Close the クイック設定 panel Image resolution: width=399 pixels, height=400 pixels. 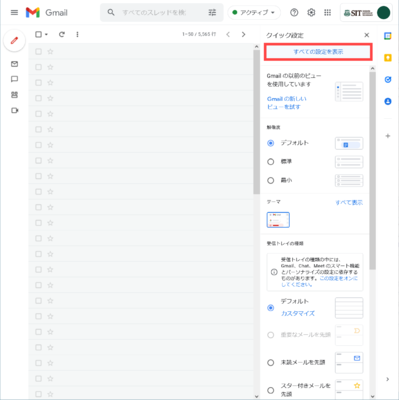click(367, 35)
